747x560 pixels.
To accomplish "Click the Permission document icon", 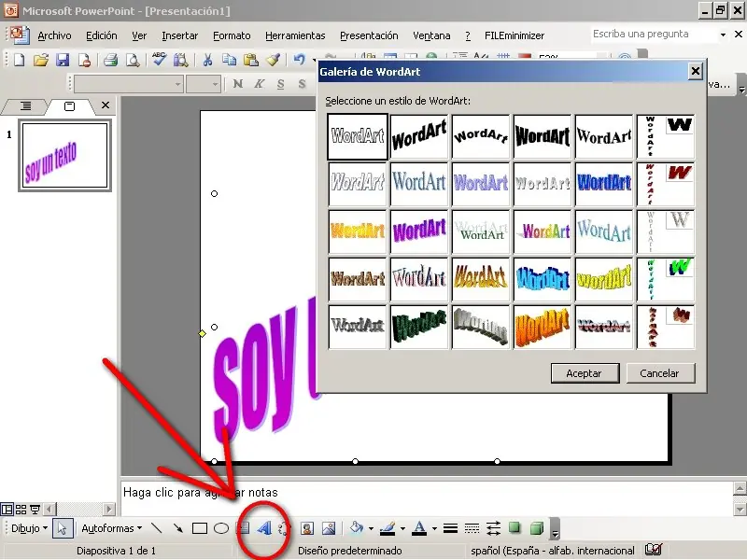I will (84, 60).
